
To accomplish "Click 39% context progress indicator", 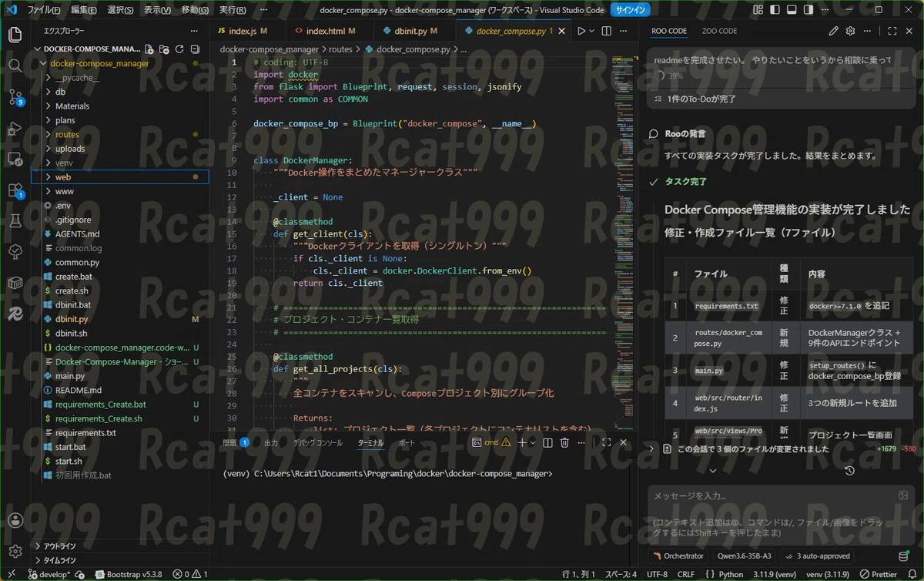I will click(x=668, y=76).
